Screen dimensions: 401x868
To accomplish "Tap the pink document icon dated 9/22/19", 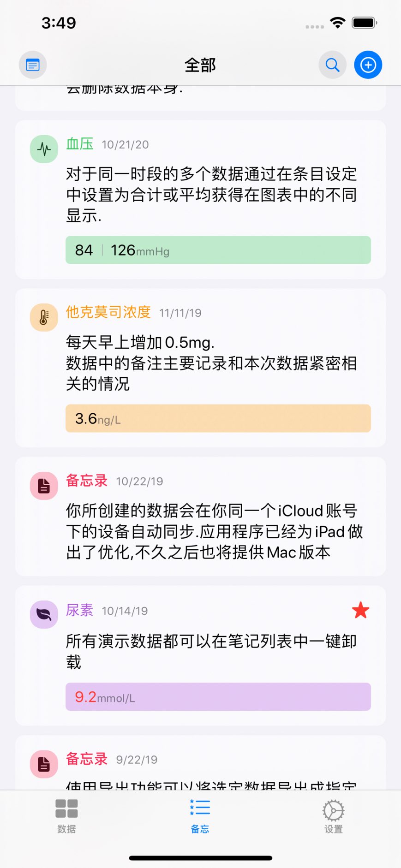I will coord(44,764).
